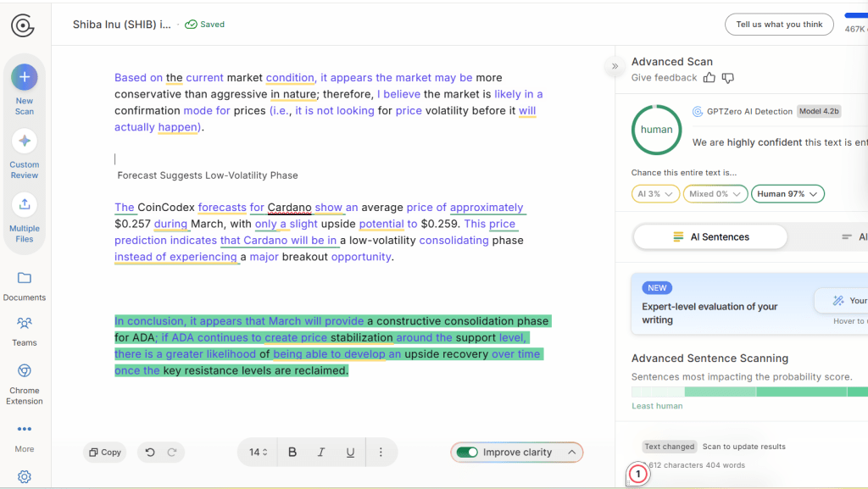
Task: Click the word CoinCodex in the text
Action: (x=166, y=208)
